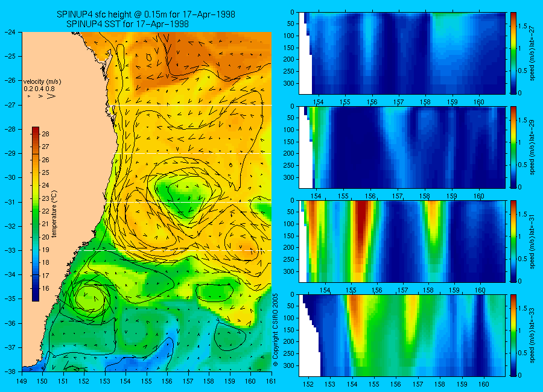Click the '-35' latitude label on map axis
Viewport: 543px width, 392px height.
11,299
